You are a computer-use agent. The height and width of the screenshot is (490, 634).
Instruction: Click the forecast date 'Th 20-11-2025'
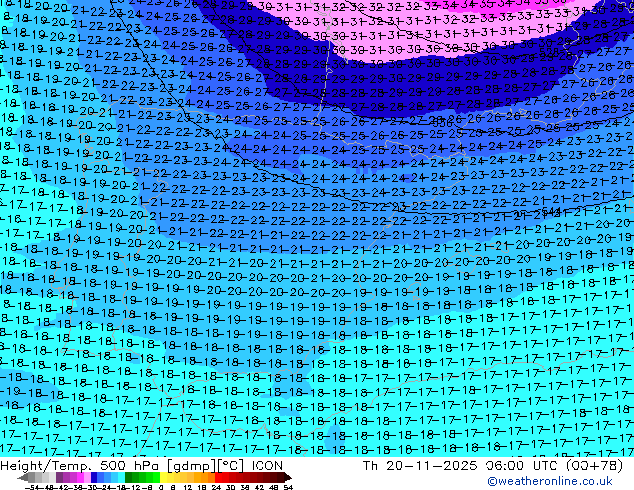420,466
